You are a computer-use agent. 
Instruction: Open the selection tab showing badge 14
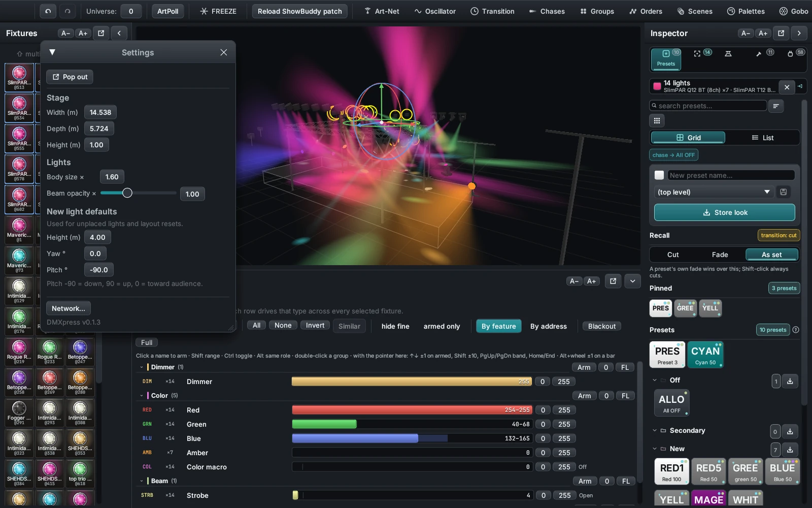pyautogui.click(x=702, y=53)
